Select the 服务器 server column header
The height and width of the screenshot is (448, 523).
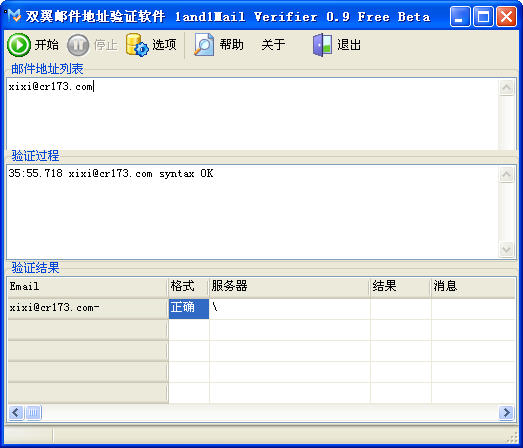pyautogui.click(x=290, y=287)
